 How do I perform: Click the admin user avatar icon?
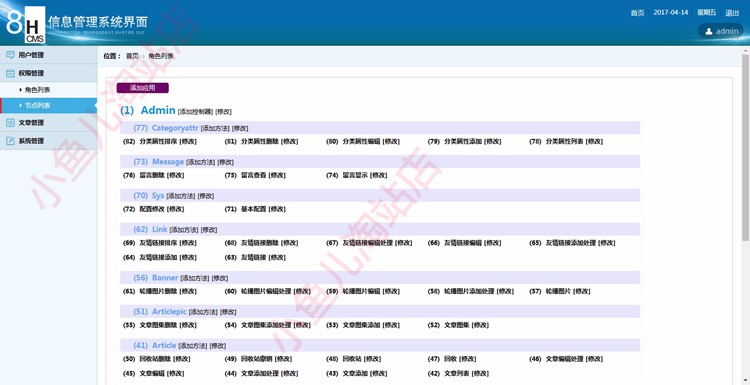pyautogui.click(x=709, y=31)
